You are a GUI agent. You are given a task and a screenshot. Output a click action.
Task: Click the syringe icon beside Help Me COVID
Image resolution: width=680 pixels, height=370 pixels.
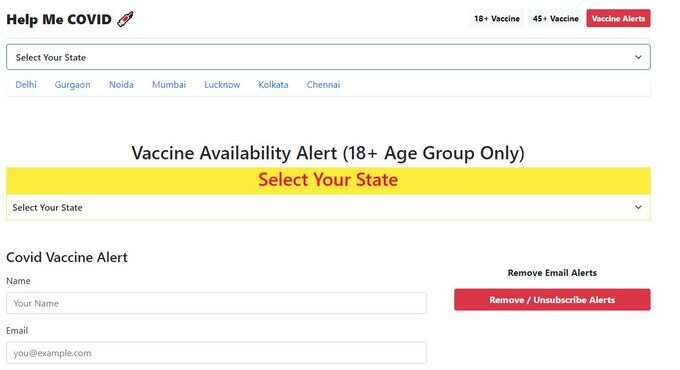[125, 19]
